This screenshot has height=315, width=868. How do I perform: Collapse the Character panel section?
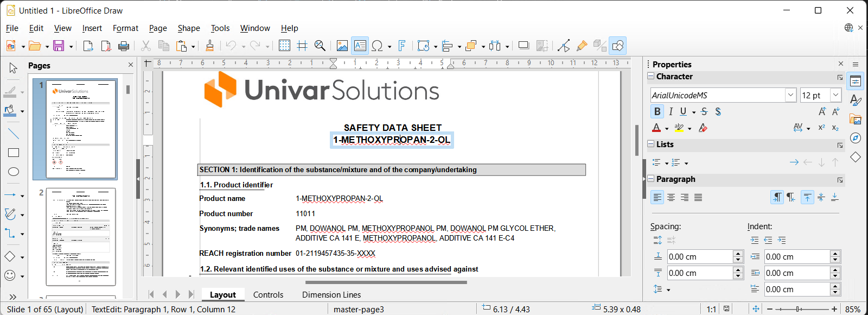(x=651, y=77)
